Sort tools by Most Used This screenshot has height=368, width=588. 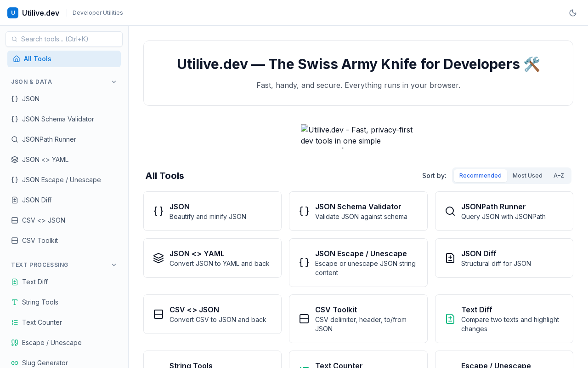(x=527, y=176)
